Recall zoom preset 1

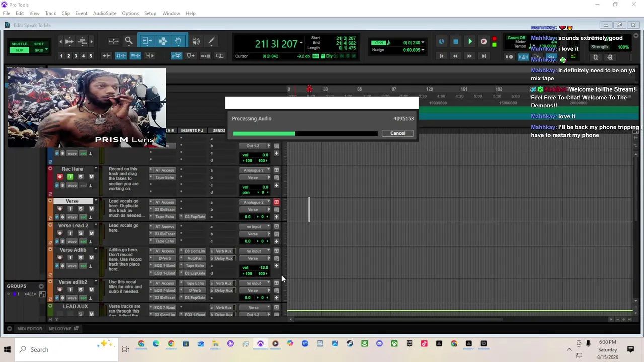(61, 56)
